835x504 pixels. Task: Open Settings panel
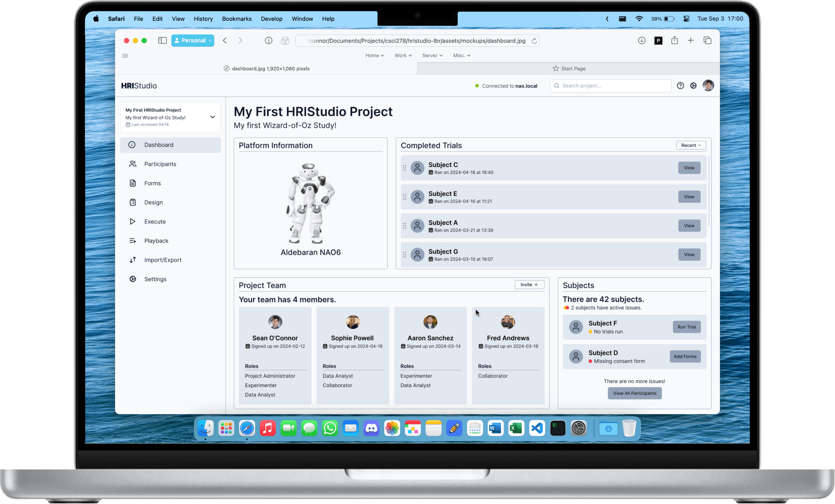click(x=154, y=279)
